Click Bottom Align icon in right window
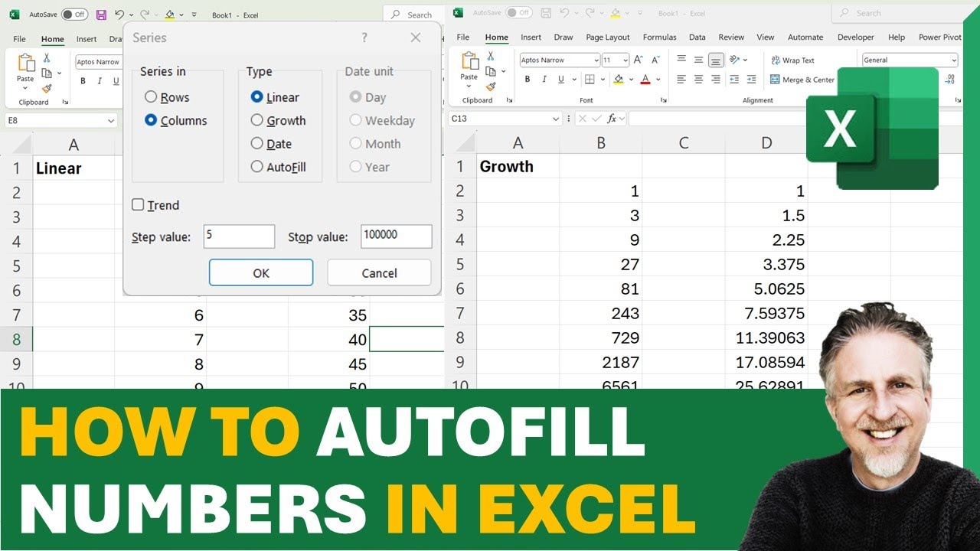The height and width of the screenshot is (551, 980). [716, 60]
